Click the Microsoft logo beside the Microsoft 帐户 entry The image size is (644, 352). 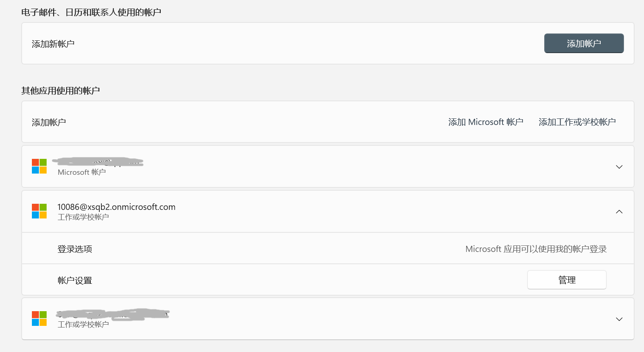coord(39,166)
